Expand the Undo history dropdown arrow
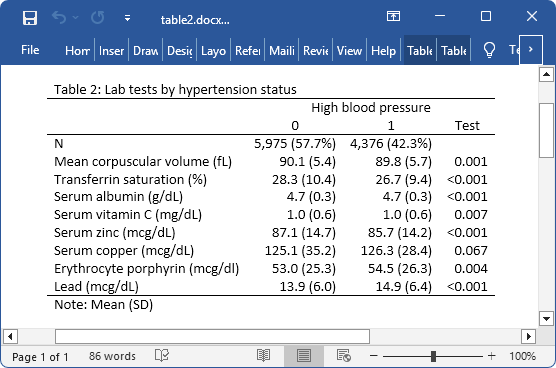Viewport: 556px width, 368px height. [x=75, y=17]
